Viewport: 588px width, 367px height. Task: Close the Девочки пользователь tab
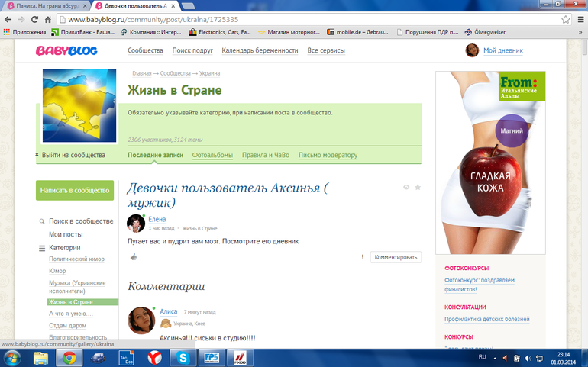click(x=173, y=6)
